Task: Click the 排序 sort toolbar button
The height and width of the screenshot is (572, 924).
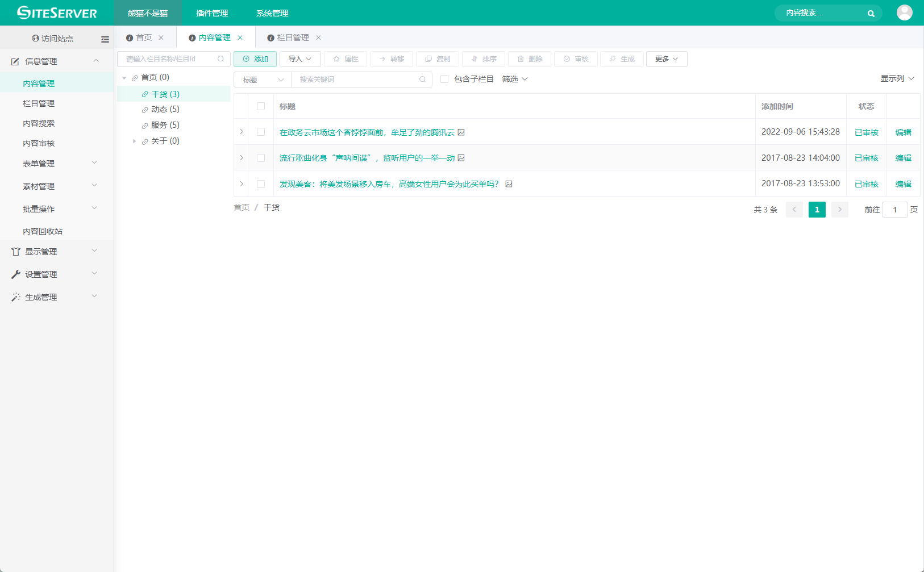Action: 484,59
